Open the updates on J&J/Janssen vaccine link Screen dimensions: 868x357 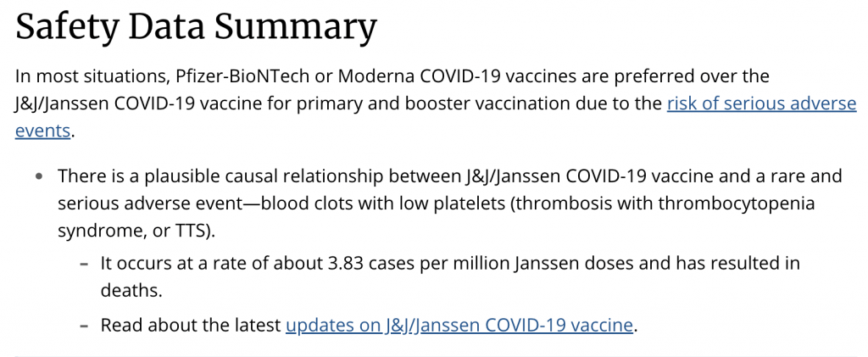pyautogui.click(x=459, y=325)
